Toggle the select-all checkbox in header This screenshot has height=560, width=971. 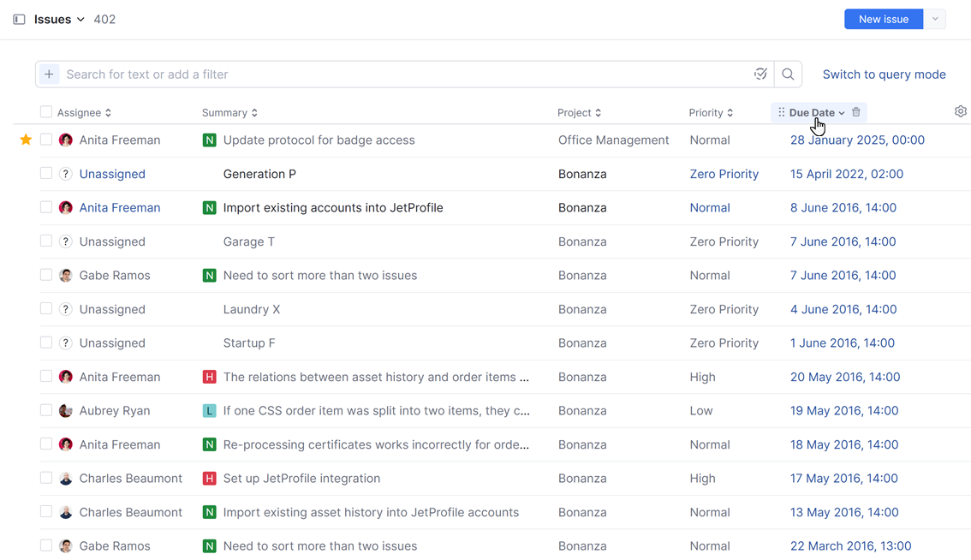click(46, 111)
